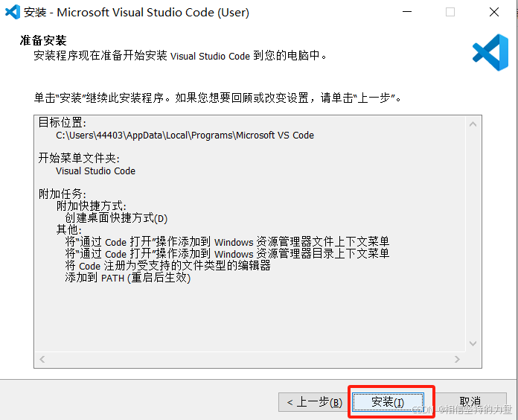Click the 准备安装 heading
The image size is (518, 420).
43,40
